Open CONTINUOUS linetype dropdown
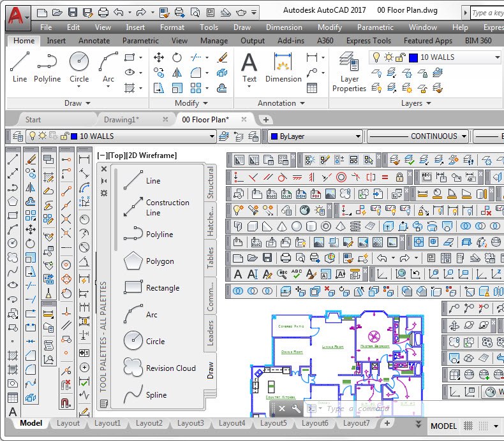Screen dimensions: 504x441 coord(464,136)
